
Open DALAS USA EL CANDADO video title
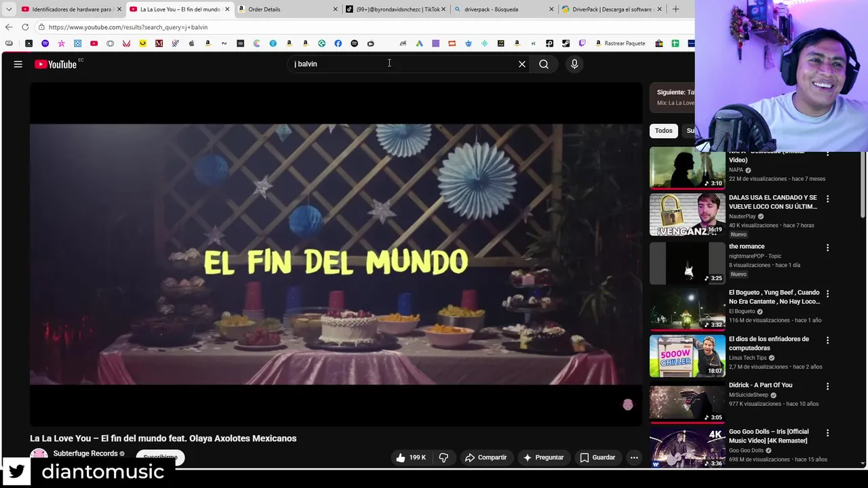coord(773,202)
